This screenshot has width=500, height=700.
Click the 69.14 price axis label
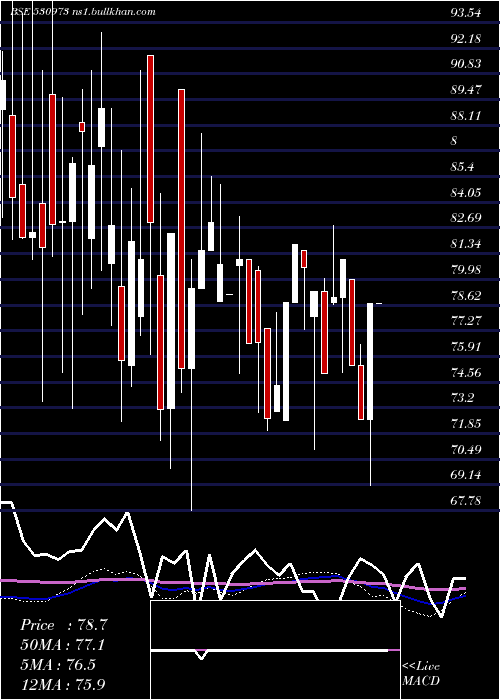(466, 475)
